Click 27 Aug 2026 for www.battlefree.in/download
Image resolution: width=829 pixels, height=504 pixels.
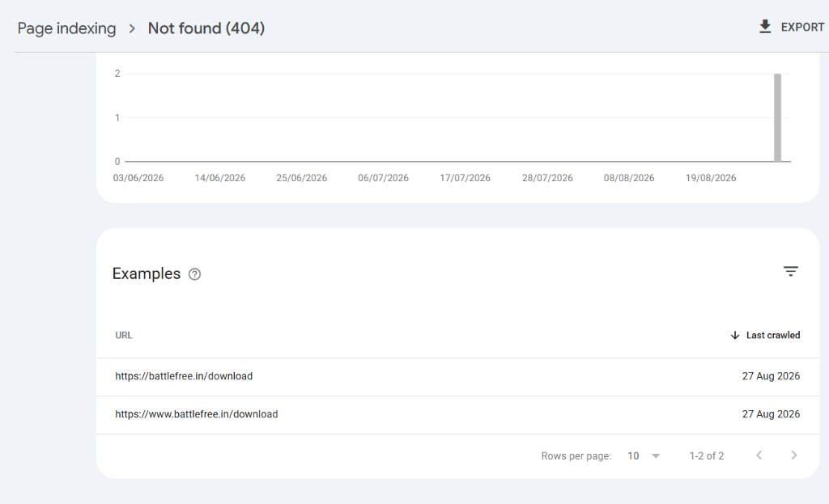(x=771, y=414)
